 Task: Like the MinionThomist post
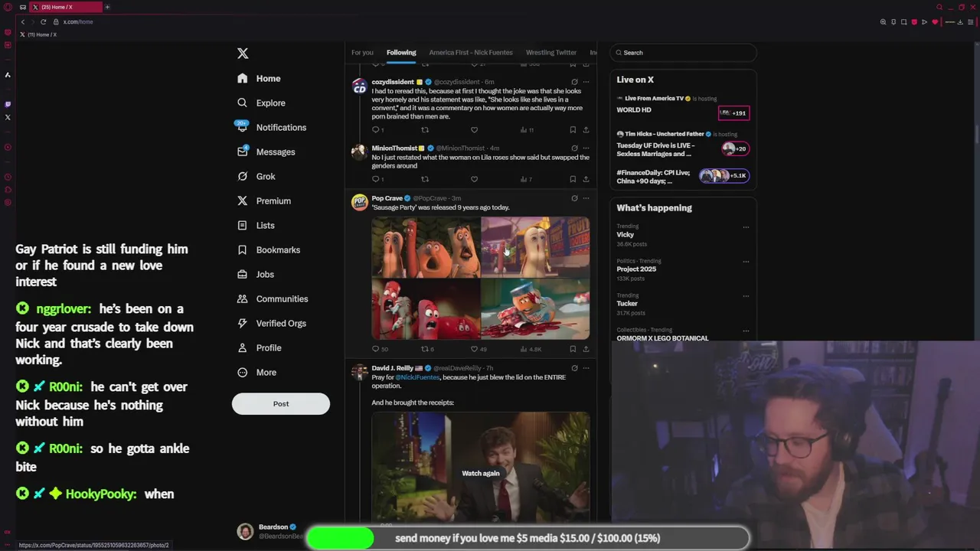[474, 179]
